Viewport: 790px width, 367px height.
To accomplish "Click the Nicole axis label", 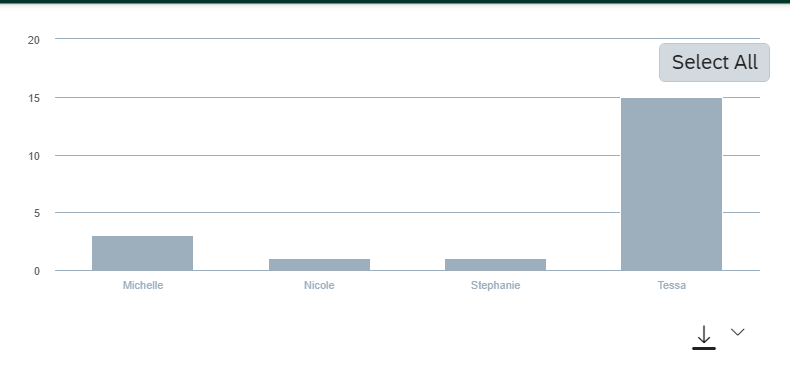I will [319, 285].
